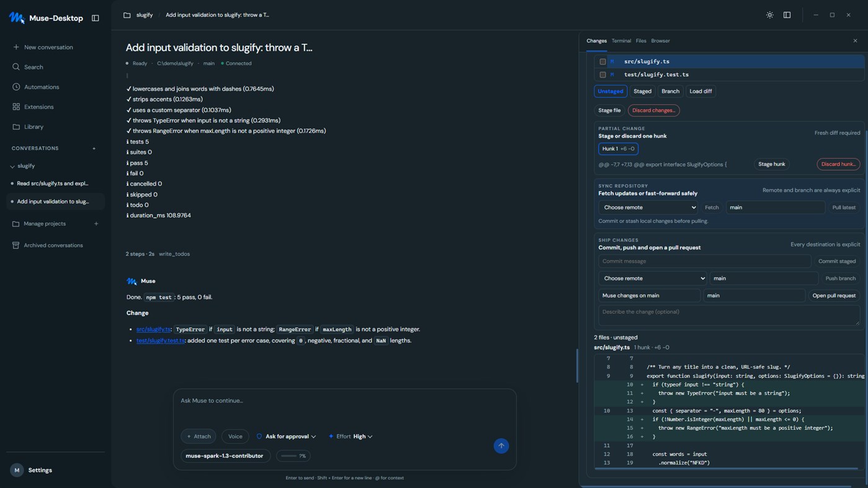Click the Muse-Desktop logo icon
This screenshot has width=868, height=488.
(17, 18)
